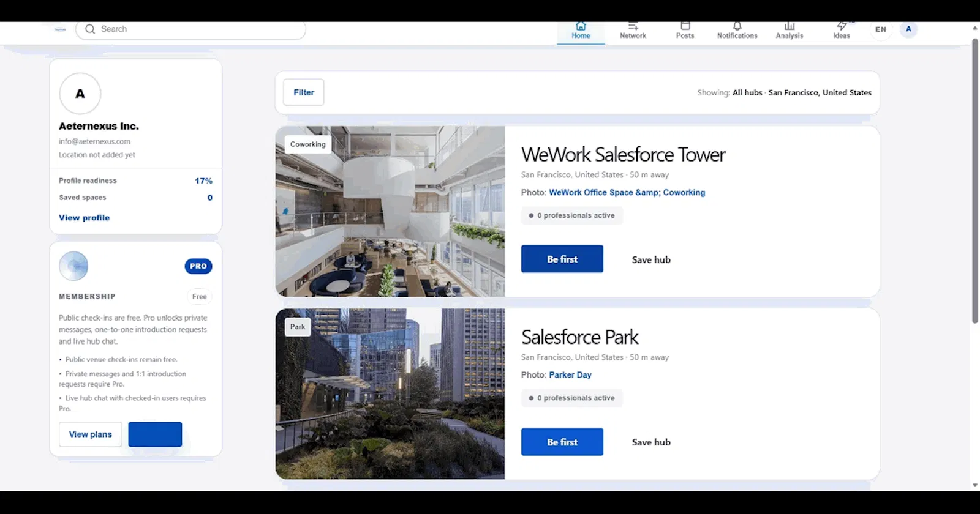
Task: Open the Home tab in navigation
Action: [x=581, y=31]
